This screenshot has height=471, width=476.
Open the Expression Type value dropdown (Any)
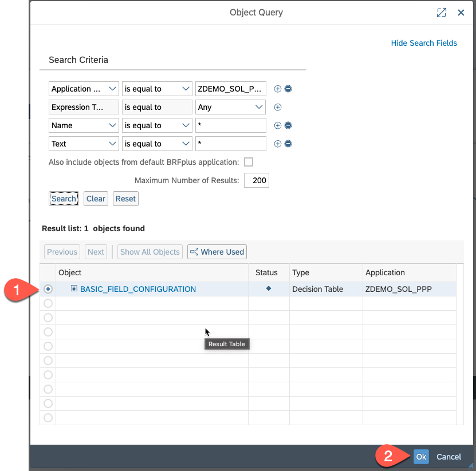pyautogui.click(x=259, y=107)
